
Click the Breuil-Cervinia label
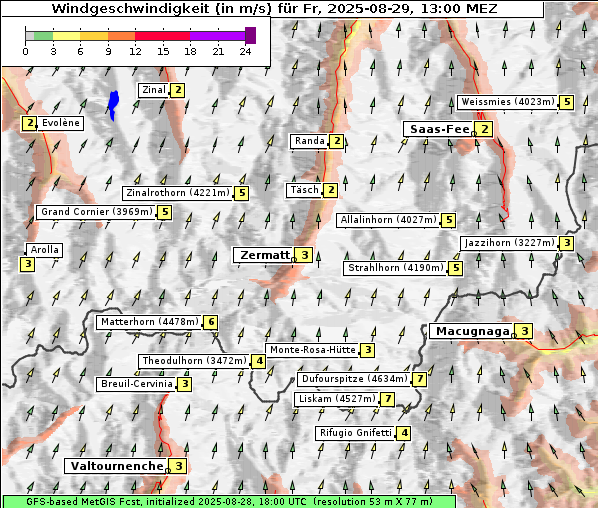(137, 384)
